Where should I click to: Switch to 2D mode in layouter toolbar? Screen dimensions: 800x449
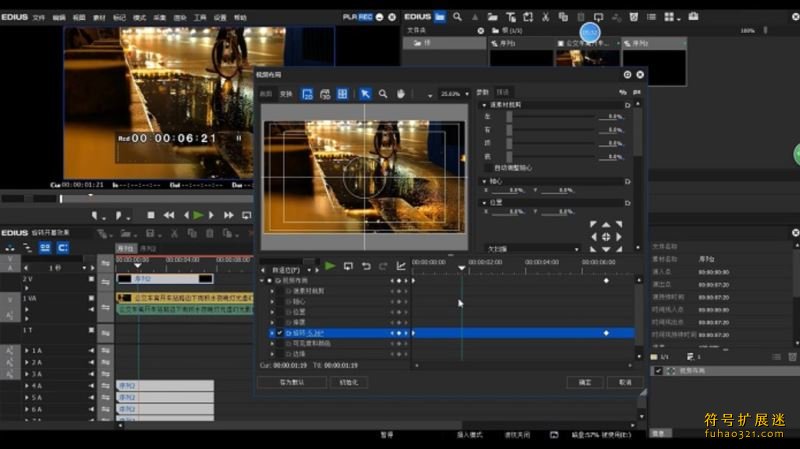click(307, 94)
